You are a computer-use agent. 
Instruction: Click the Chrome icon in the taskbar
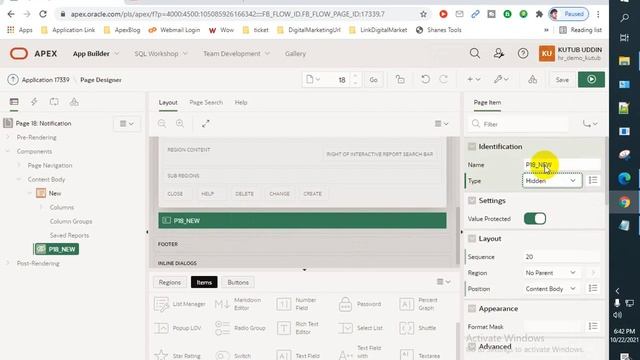click(x=624, y=202)
